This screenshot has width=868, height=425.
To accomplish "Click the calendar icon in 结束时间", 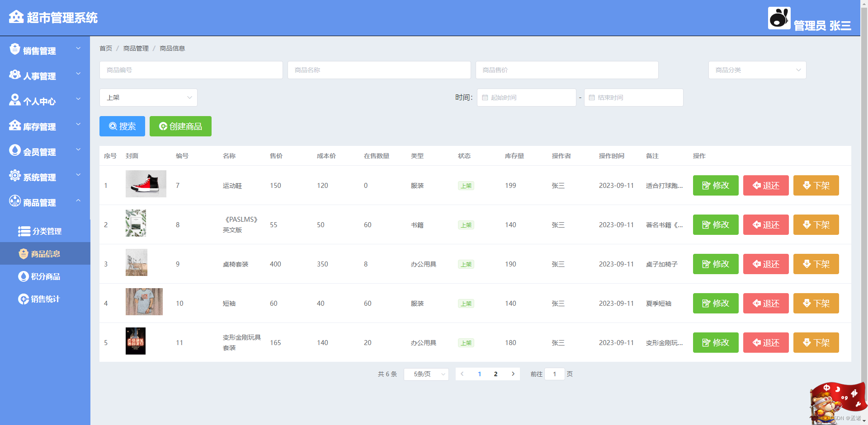I will 592,98.
